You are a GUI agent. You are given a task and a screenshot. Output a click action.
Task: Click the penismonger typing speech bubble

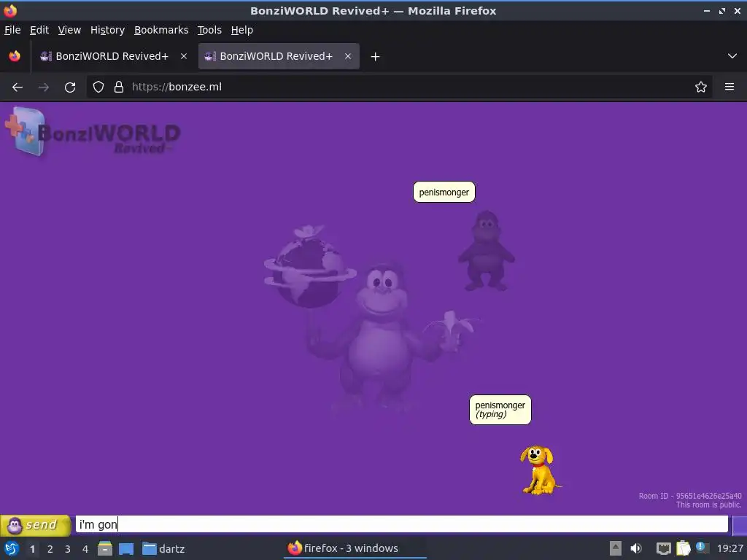[x=500, y=410]
